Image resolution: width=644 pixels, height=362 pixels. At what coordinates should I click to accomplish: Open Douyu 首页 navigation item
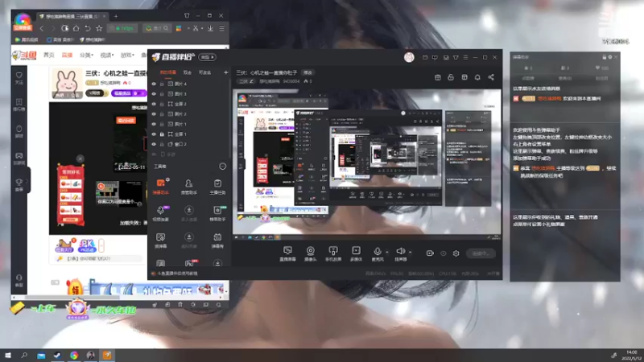(x=49, y=55)
